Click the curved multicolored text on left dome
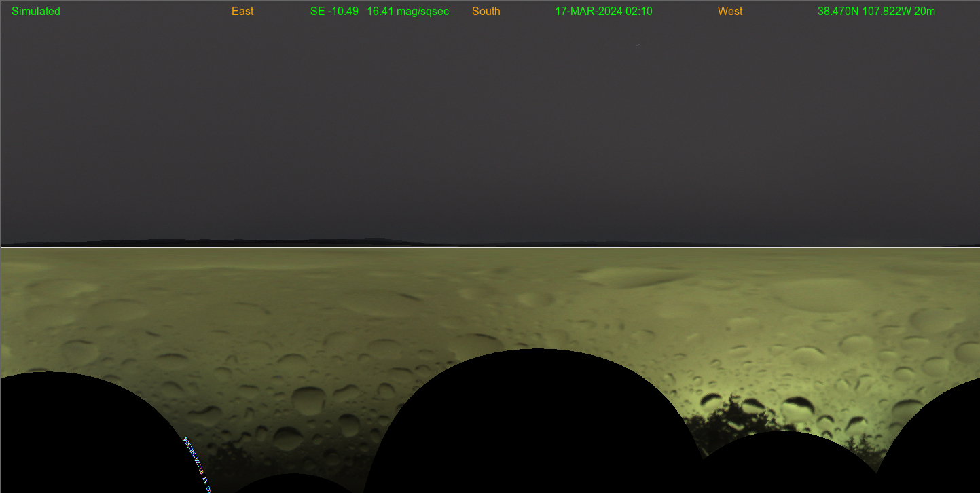The image size is (980, 493). coord(197,464)
